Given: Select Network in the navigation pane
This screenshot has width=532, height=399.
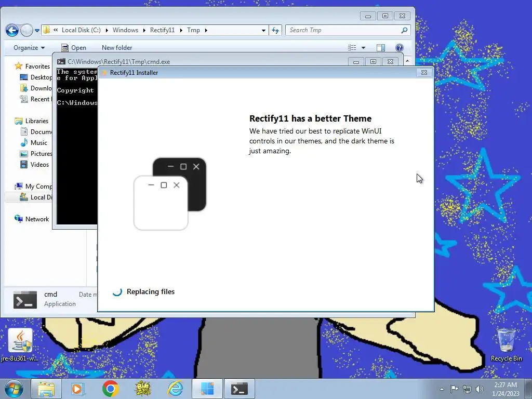Looking at the screenshot, I should click(32, 219).
